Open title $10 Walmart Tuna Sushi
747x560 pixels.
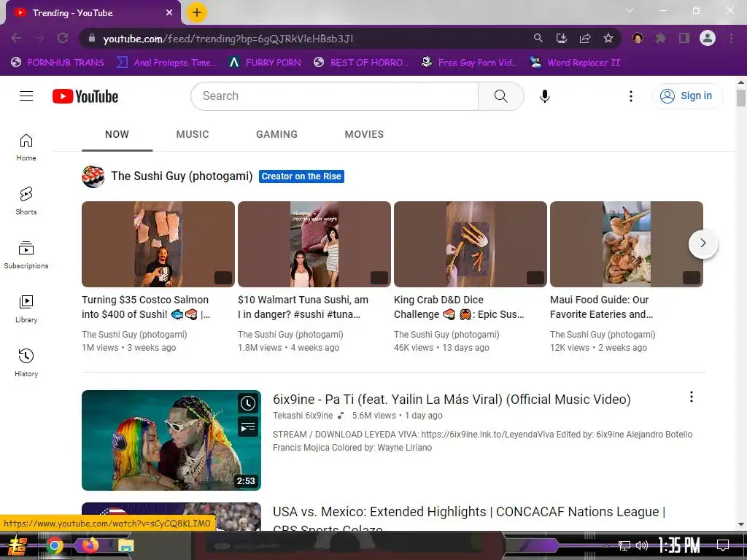303,307
